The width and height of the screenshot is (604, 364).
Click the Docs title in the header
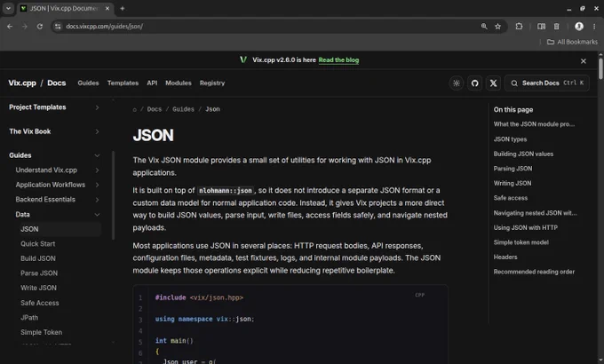pyautogui.click(x=57, y=83)
